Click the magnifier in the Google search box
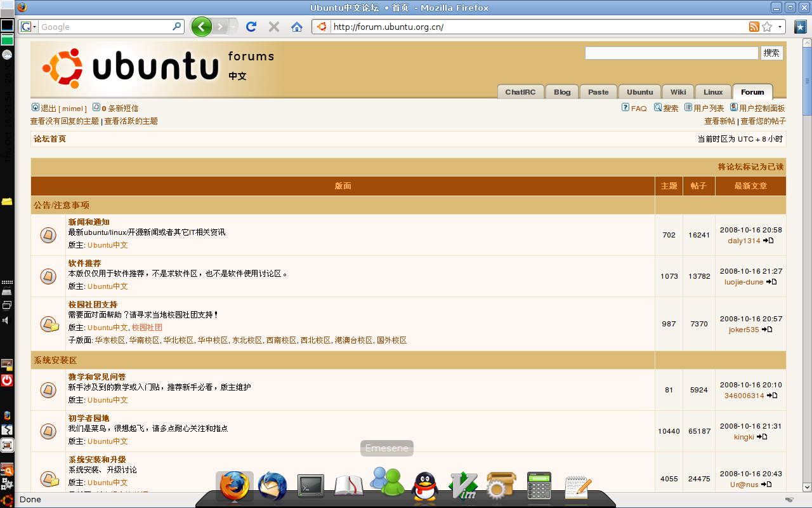Image resolution: width=812 pixels, height=508 pixels. pyautogui.click(x=177, y=27)
